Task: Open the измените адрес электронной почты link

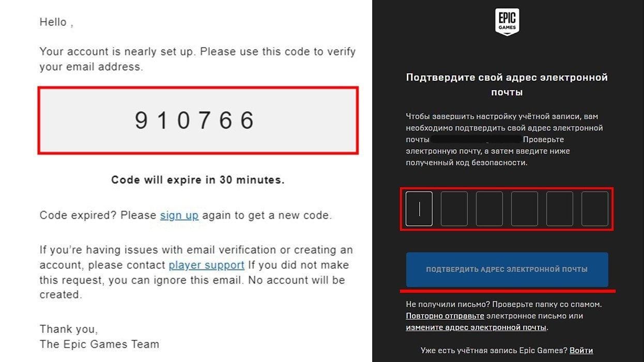Action: click(476, 327)
